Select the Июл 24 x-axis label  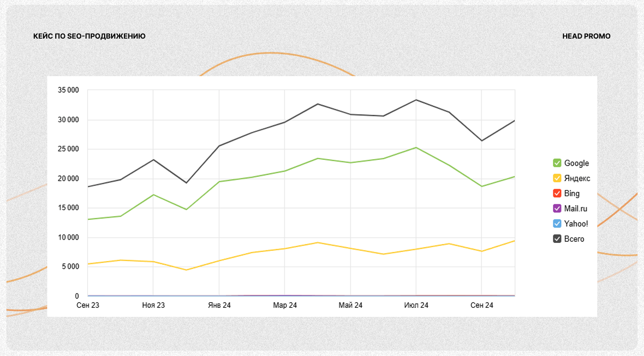click(416, 306)
